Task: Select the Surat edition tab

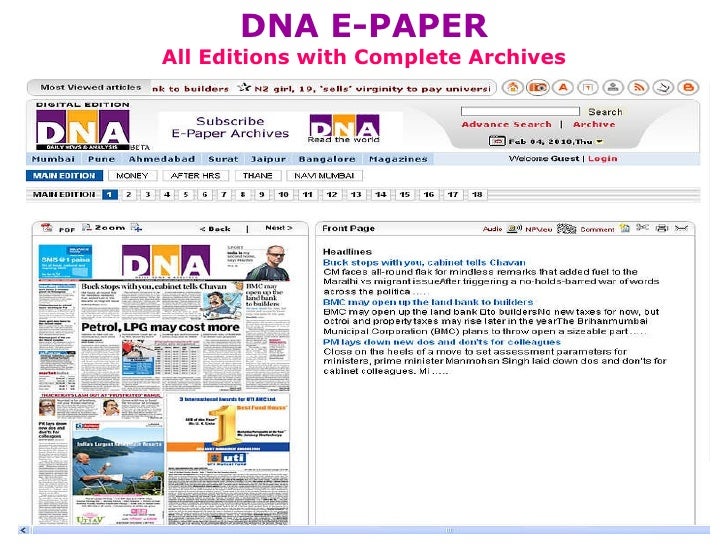Action: click(x=223, y=159)
